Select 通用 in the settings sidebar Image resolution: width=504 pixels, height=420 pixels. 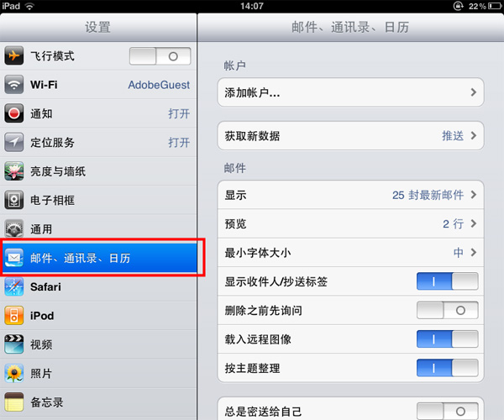[98, 229]
